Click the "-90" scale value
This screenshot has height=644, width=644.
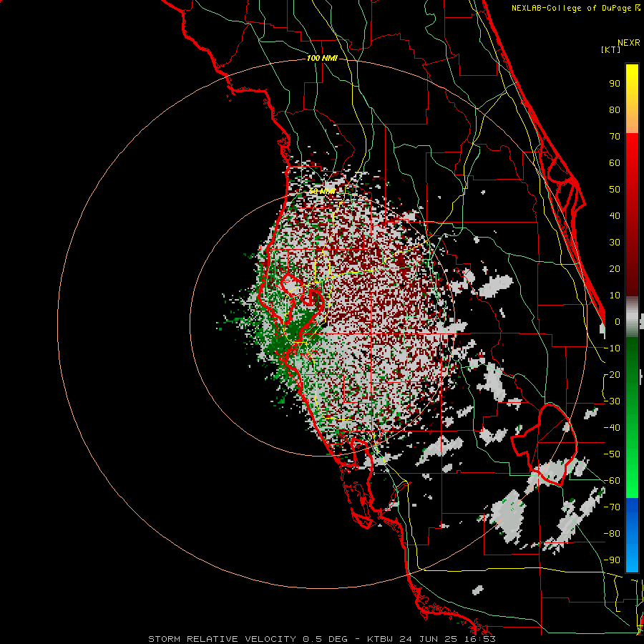pyautogui.click(x=612, y=560)
